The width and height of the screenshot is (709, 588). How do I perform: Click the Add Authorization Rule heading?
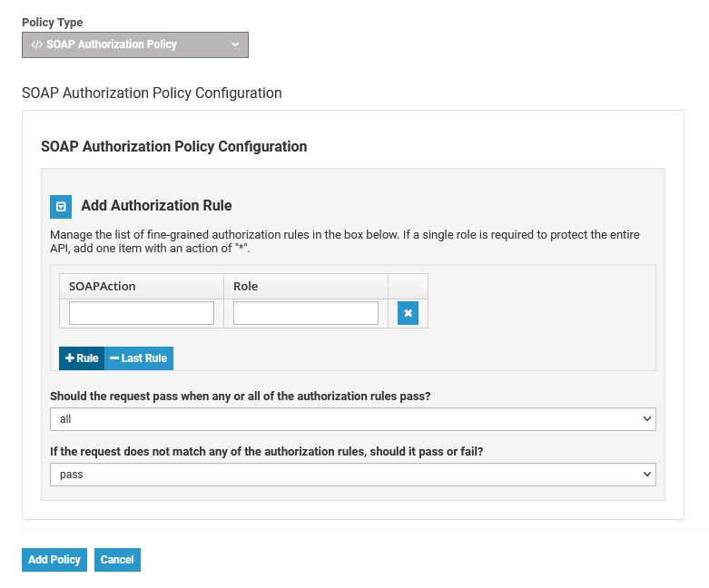156,206
